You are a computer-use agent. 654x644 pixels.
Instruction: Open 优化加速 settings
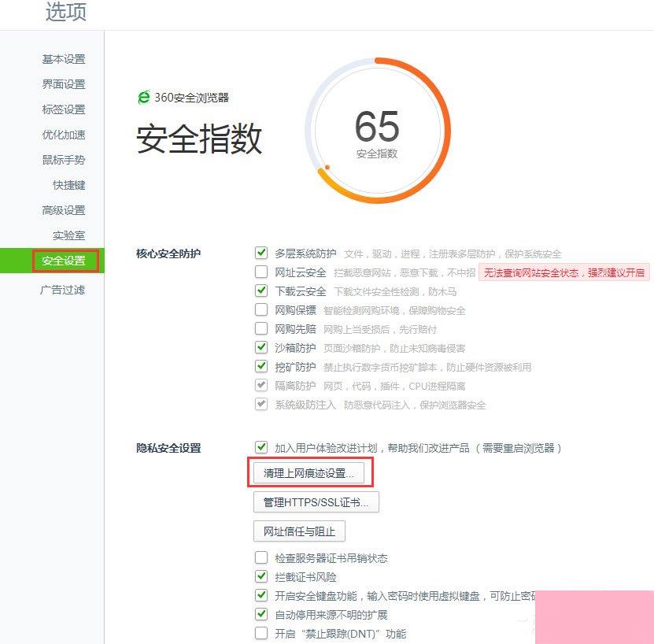[64, 135]
